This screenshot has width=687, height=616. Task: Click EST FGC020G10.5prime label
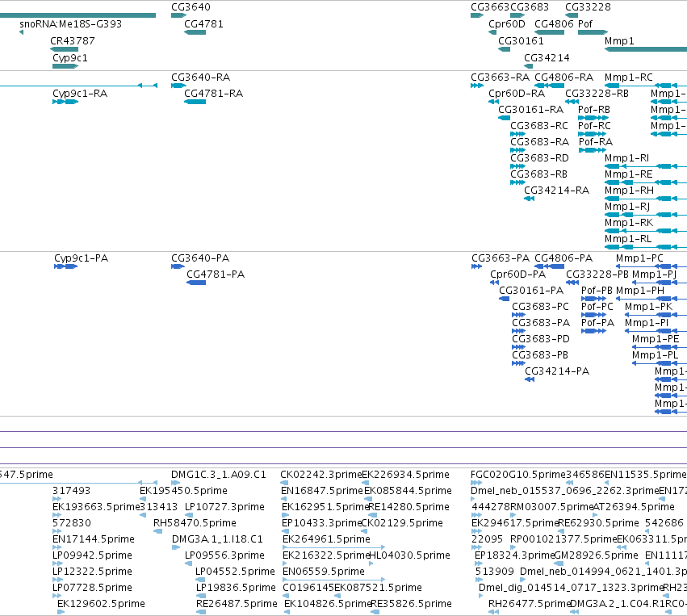click(518, 475)
